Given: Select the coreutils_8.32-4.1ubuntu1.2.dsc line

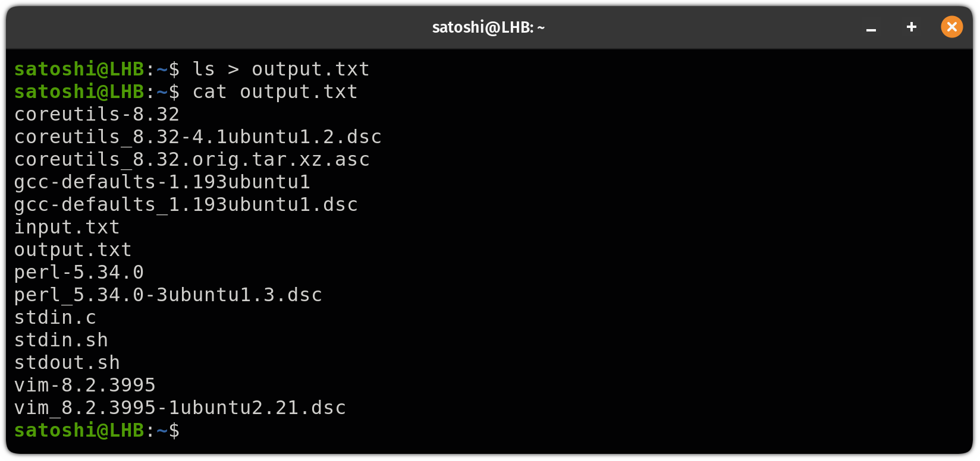Looking at the screenshot, I should click(197, 137).
